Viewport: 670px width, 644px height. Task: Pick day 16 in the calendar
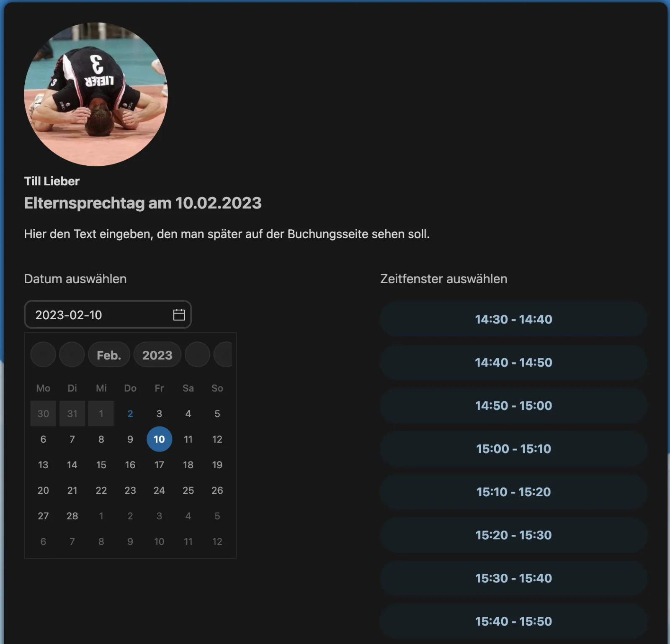(x=130, y=464)
